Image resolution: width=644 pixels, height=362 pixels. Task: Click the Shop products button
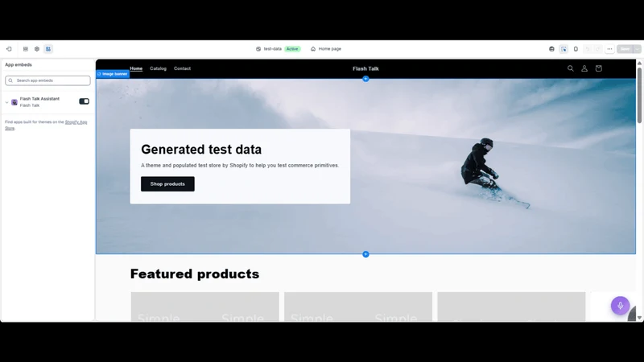[x=167, y=184]
